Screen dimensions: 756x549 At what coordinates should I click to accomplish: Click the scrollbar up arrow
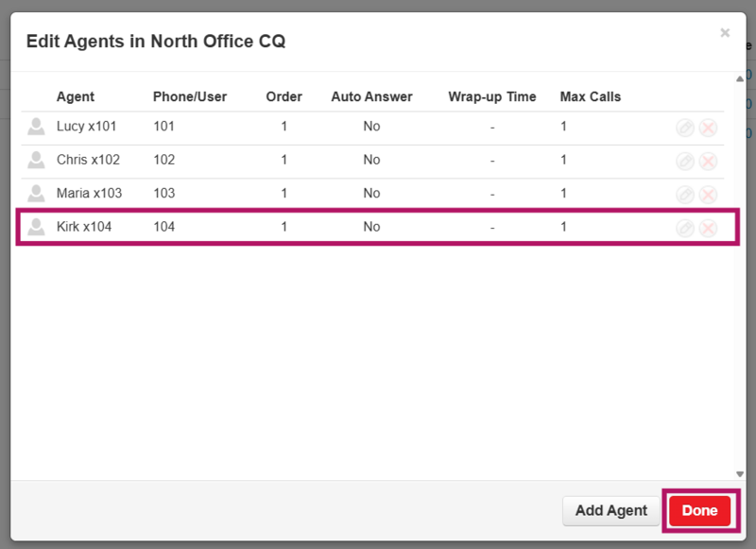tap(740, 80)
